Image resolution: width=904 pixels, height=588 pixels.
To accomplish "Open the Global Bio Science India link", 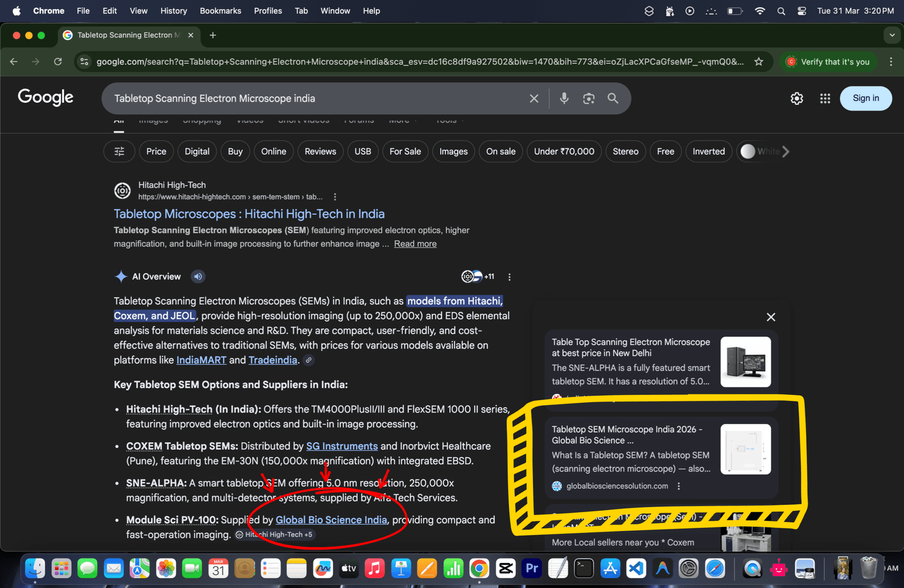I will [x=331, y=520].
